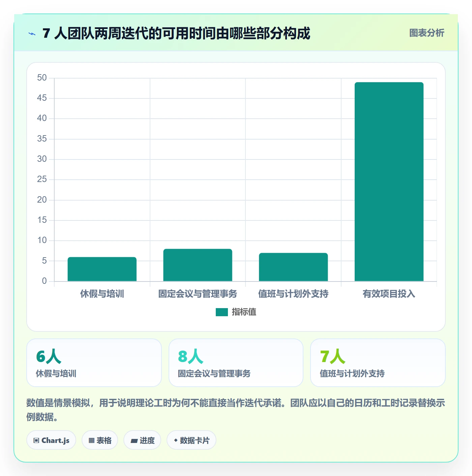
Task: Click the y-axis value 25
Action: click(x=42, y=179)
